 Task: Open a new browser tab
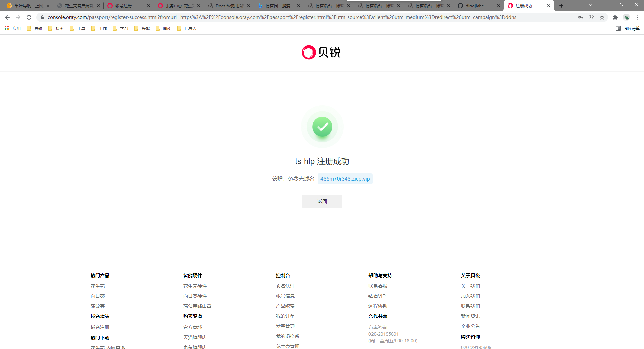[x=561, y=6]
